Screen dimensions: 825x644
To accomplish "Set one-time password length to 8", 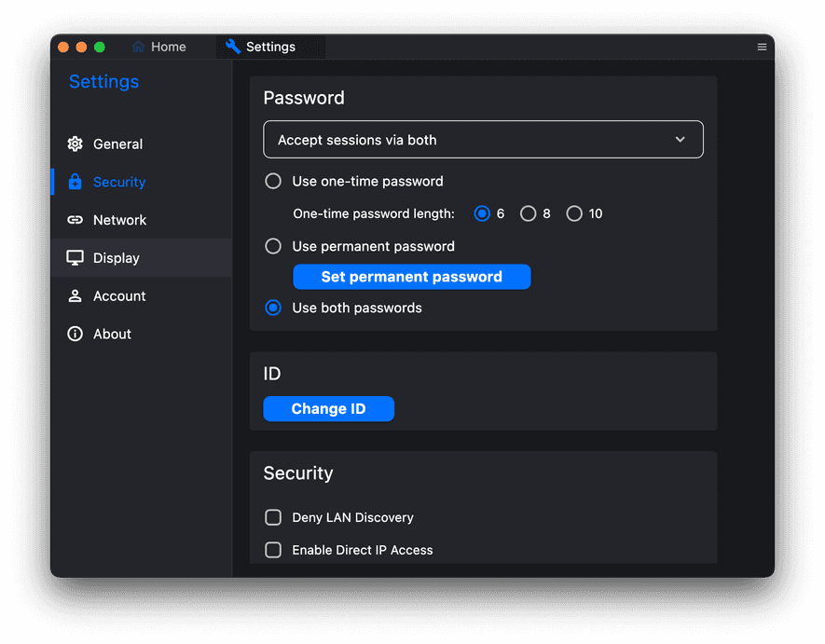I will [x=529, y=213].
